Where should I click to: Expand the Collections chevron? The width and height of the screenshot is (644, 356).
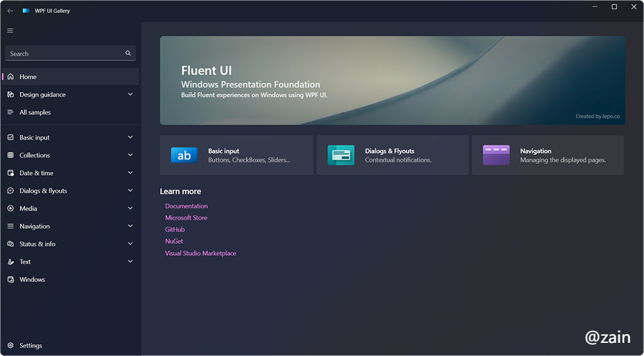coord(131,155)
